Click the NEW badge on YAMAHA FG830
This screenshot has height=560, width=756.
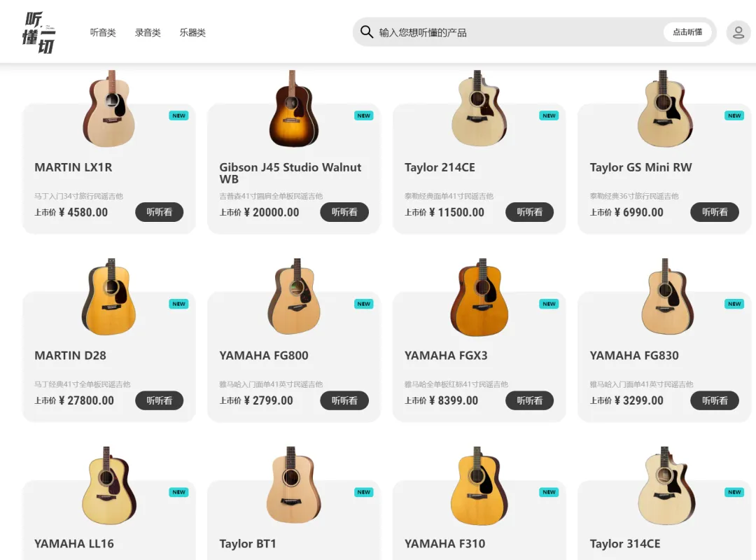(734, 304)
